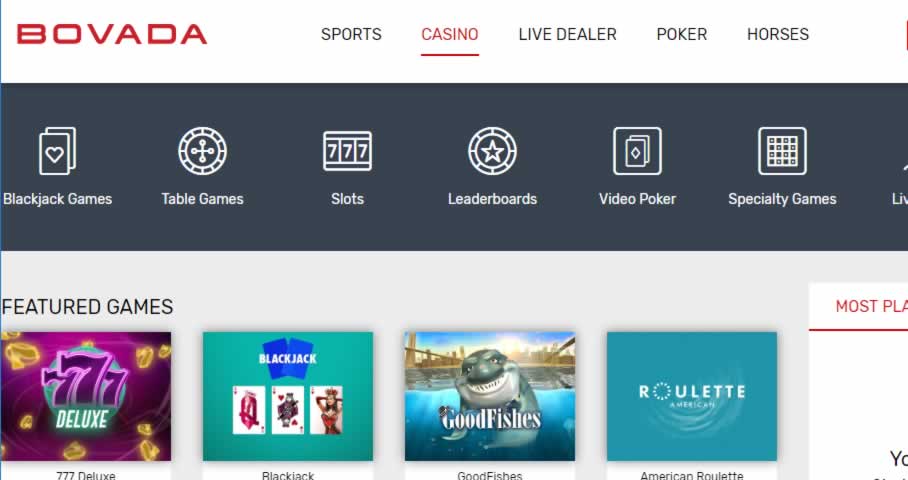Play the GoodFishes shark game

pos(490,396)
